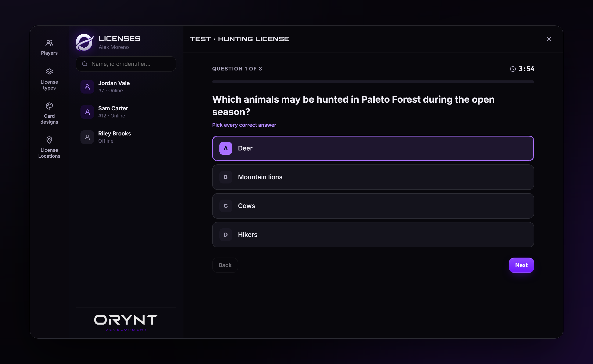Select answer B Mountain lions

click(373, 177)
